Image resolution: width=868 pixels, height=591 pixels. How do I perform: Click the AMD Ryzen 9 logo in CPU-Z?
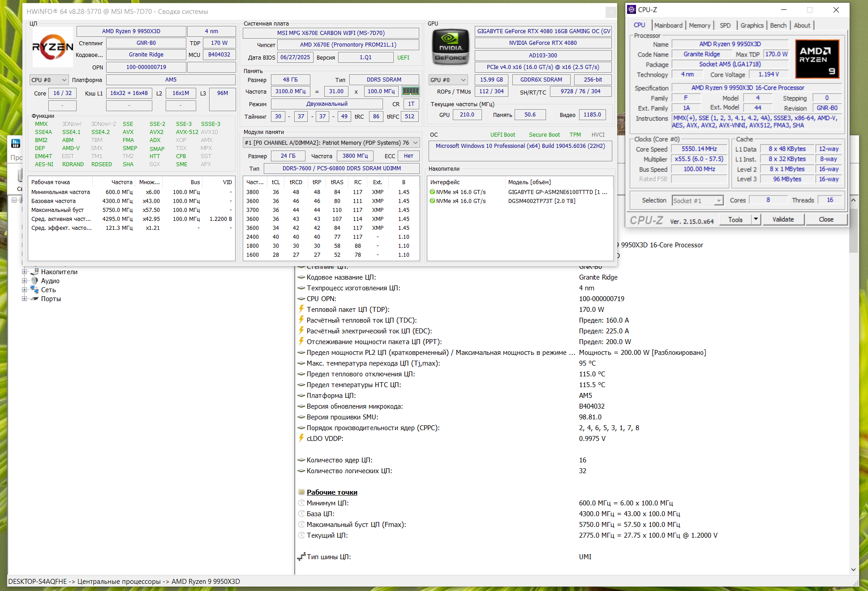coord(817,59)
